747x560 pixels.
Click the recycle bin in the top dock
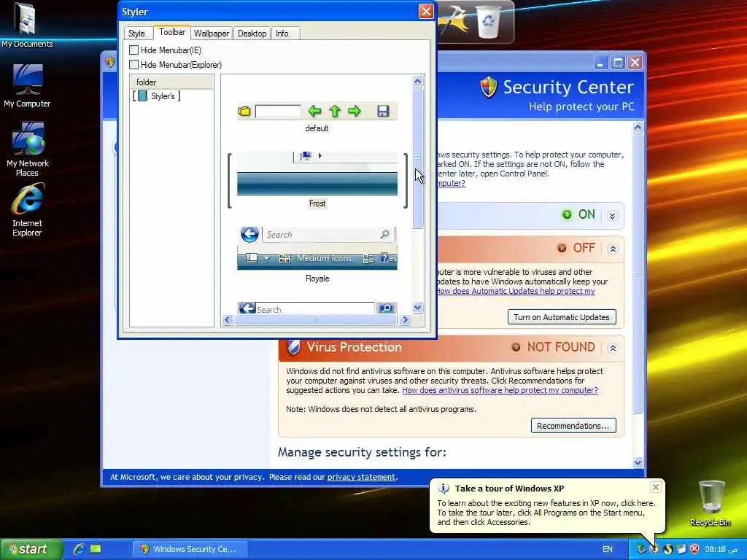[488, 21]
